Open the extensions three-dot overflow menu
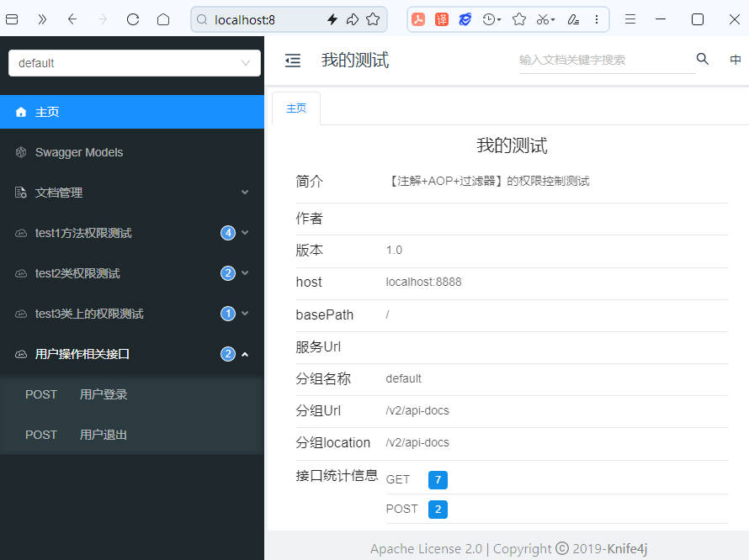749x560 pixels. tap(597, 19)
